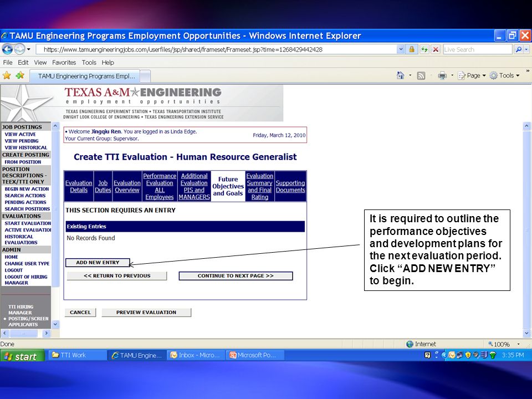Open the Page toolbar menu
The width and height of the screenshot is (532, 399).
(x=472, y=75)
